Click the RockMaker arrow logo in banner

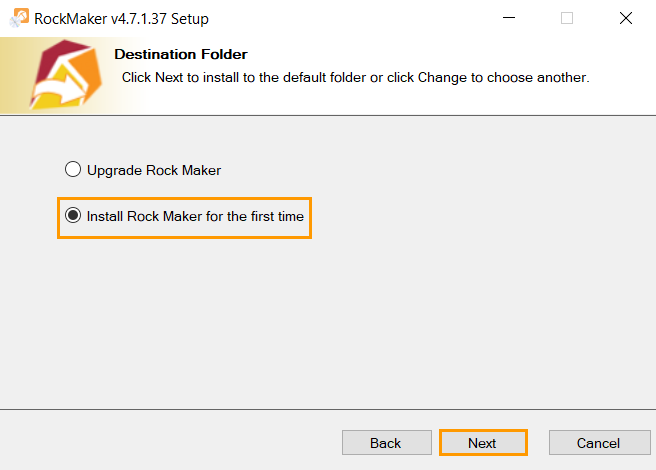point(66,75)
